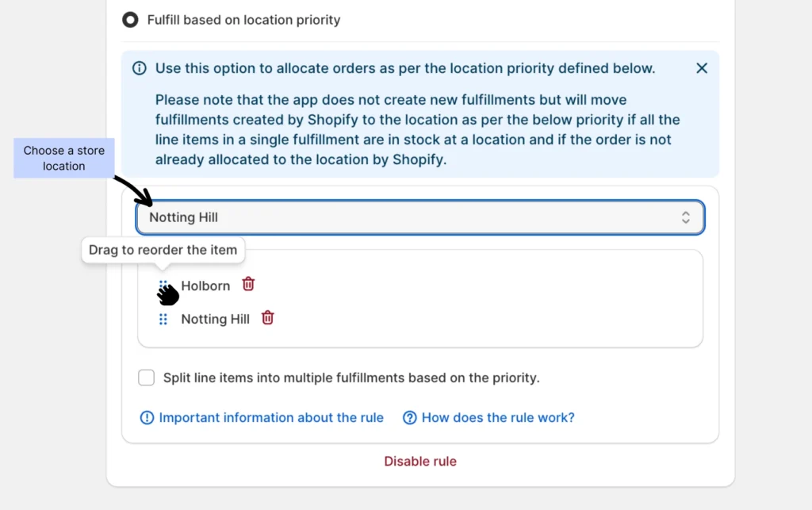
Task: Open How does the rule work link
Action: pos(498,418)
